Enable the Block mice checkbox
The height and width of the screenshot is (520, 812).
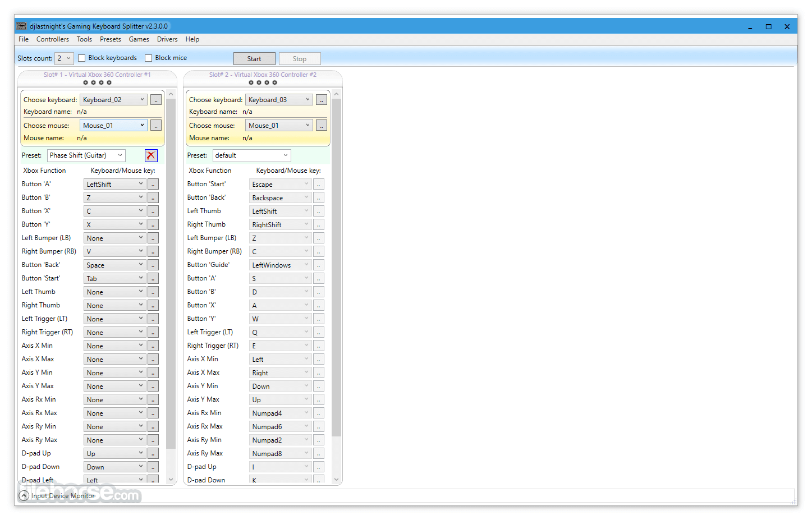pyautogui.click(x=149, y=58)
